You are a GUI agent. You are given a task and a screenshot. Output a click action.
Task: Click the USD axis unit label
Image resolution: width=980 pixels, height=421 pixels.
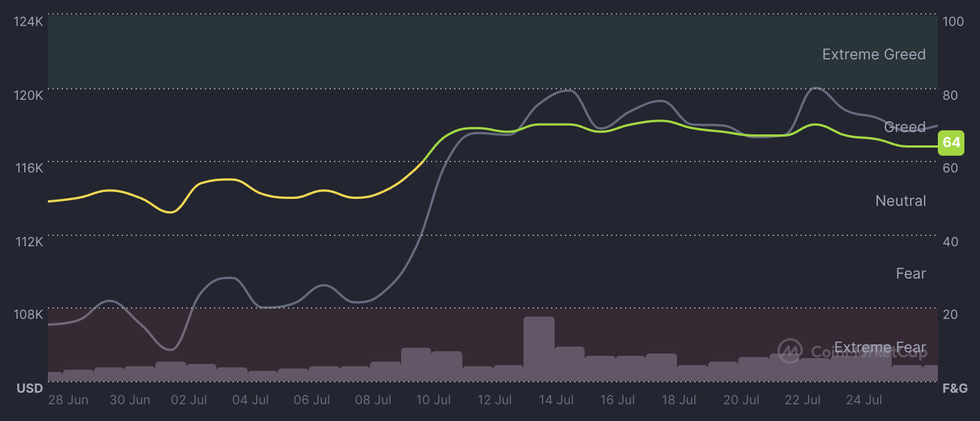coord(29,388)
